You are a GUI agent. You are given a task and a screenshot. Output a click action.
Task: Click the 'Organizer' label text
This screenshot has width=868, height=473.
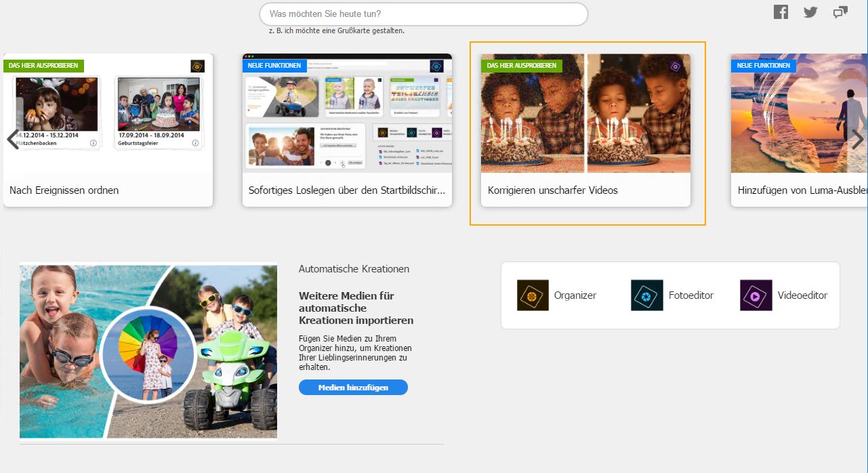[575, 295]
